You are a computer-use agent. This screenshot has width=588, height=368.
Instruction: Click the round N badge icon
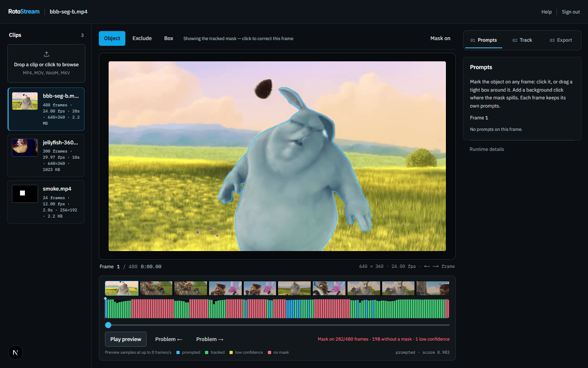pyautogui.click(x=16, y=352)
